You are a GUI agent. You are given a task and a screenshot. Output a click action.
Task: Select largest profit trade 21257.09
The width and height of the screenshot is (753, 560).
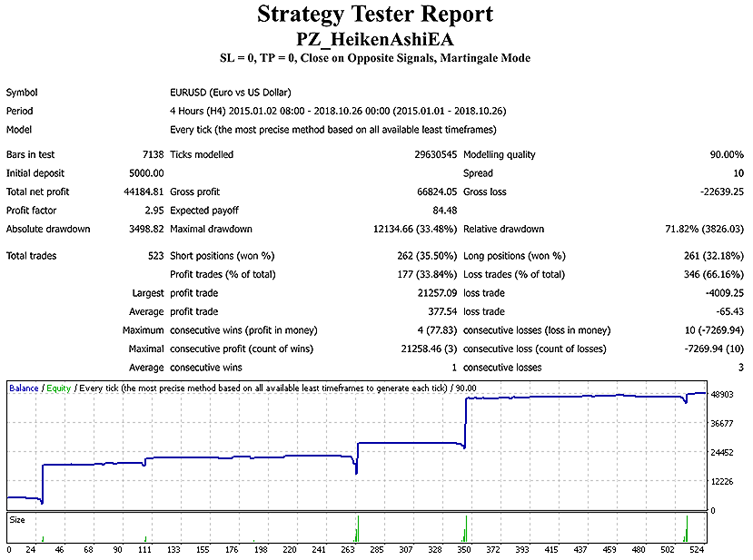point(437,293)
